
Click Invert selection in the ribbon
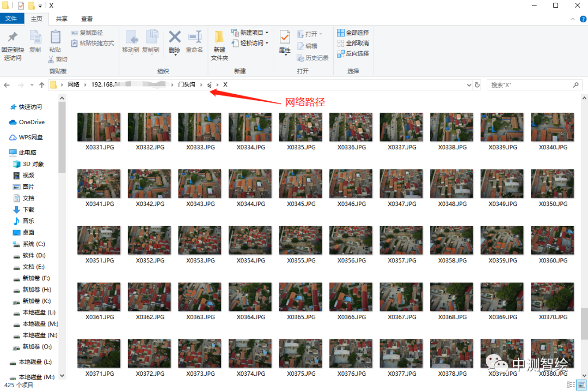coord(353,54)
